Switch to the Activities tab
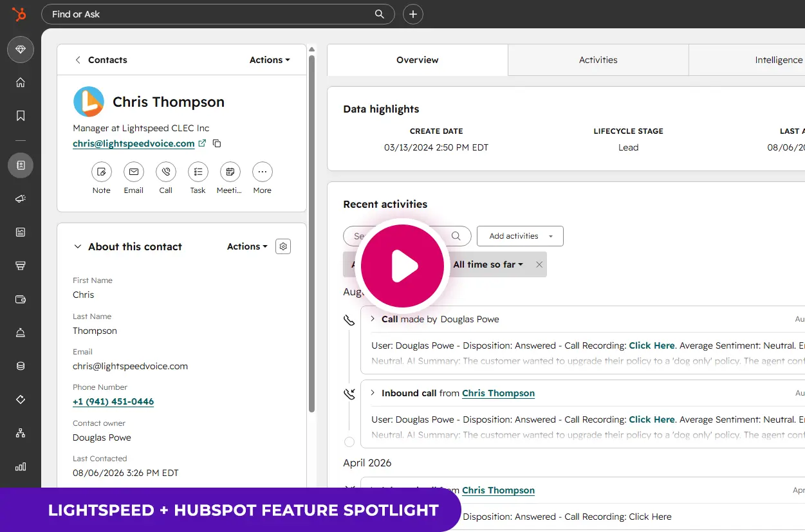This screenshot has height=532, width=805. click(x=598, y=60)
